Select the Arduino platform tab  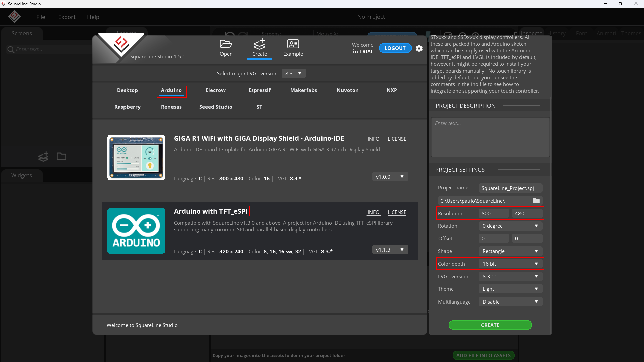(x=171, y=90)
